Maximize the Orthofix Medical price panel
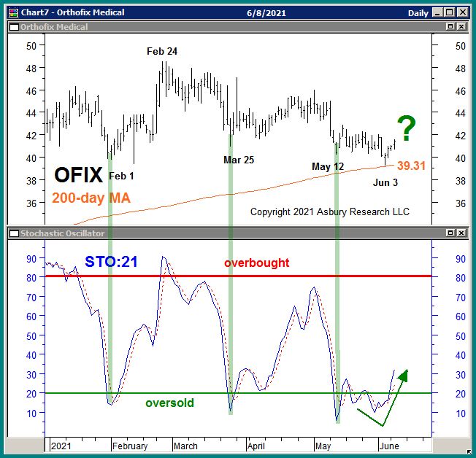476x458 pixels. click(450, 27)
